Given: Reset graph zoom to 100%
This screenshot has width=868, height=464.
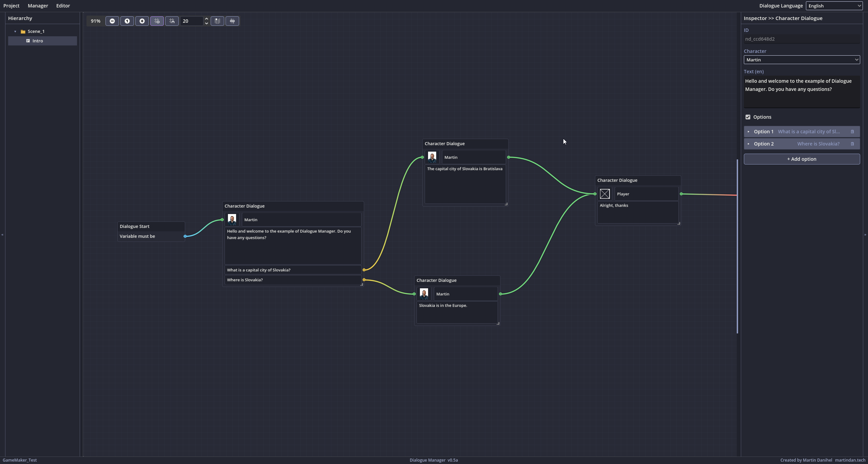Looking at the screenshot, I should (x=127, y=21).
